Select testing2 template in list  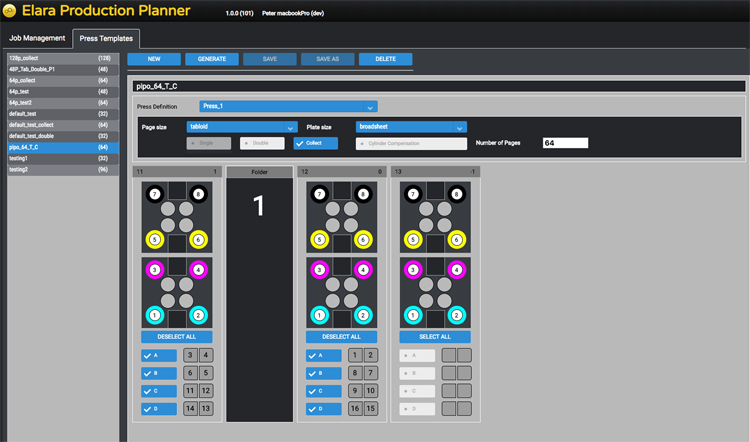[63, 170]
